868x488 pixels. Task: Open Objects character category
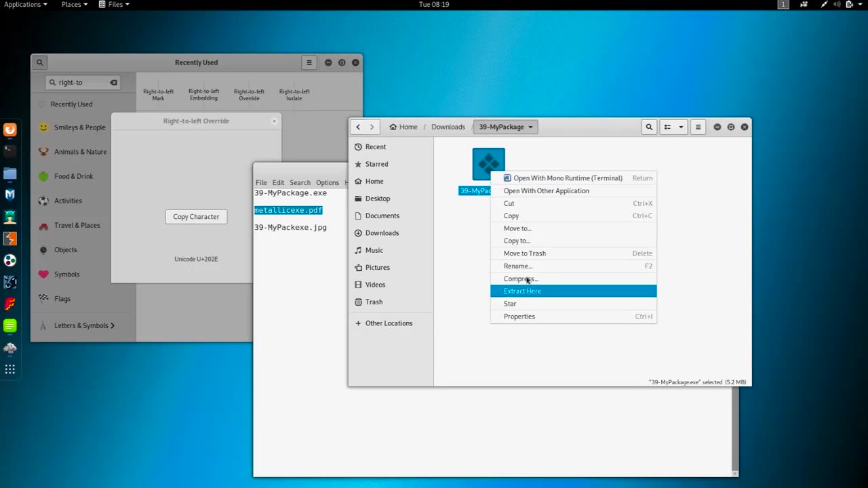(65, 249)
